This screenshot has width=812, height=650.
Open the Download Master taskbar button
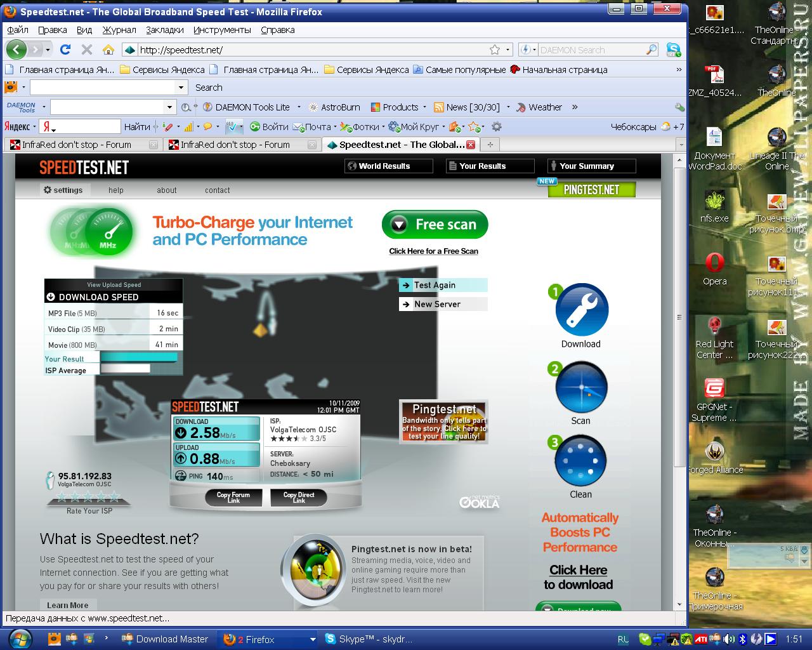click(x=165, y=639)
